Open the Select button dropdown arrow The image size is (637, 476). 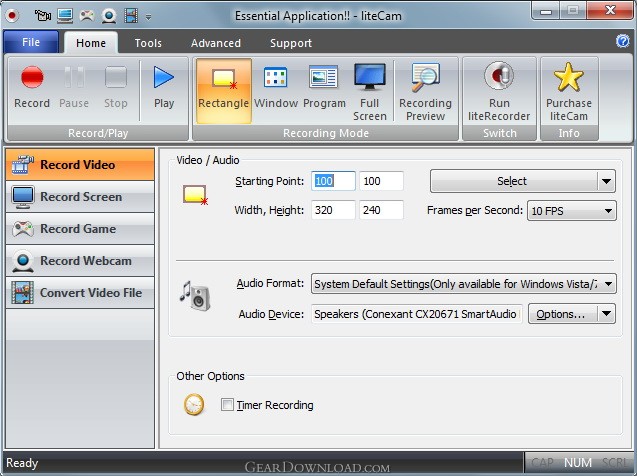click(607, 181)
